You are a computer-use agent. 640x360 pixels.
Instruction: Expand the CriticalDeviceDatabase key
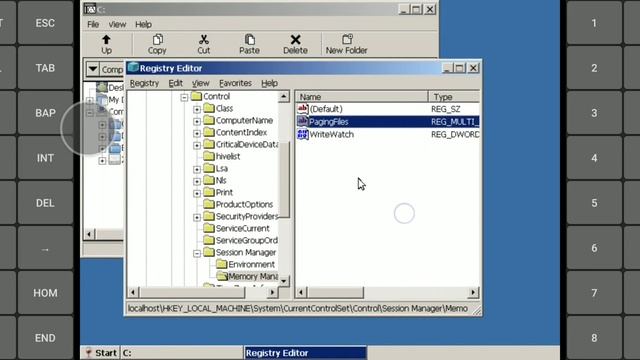pos(197,145)
